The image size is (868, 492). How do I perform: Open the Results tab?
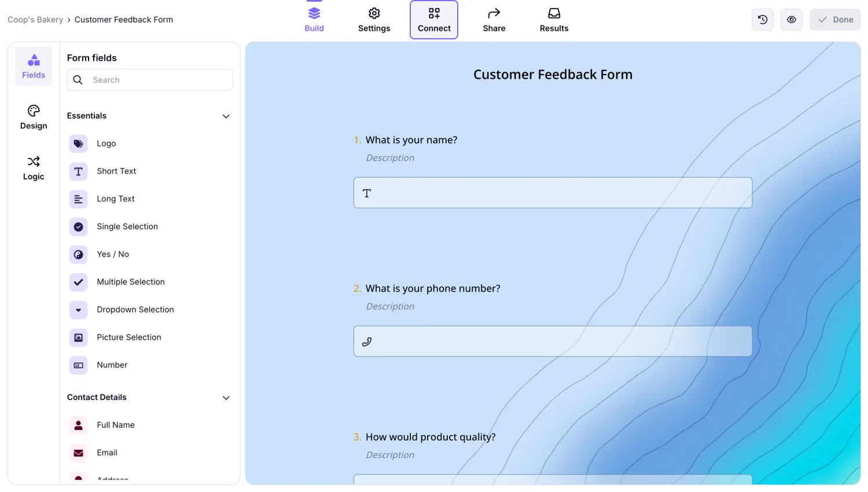point(553,19)
